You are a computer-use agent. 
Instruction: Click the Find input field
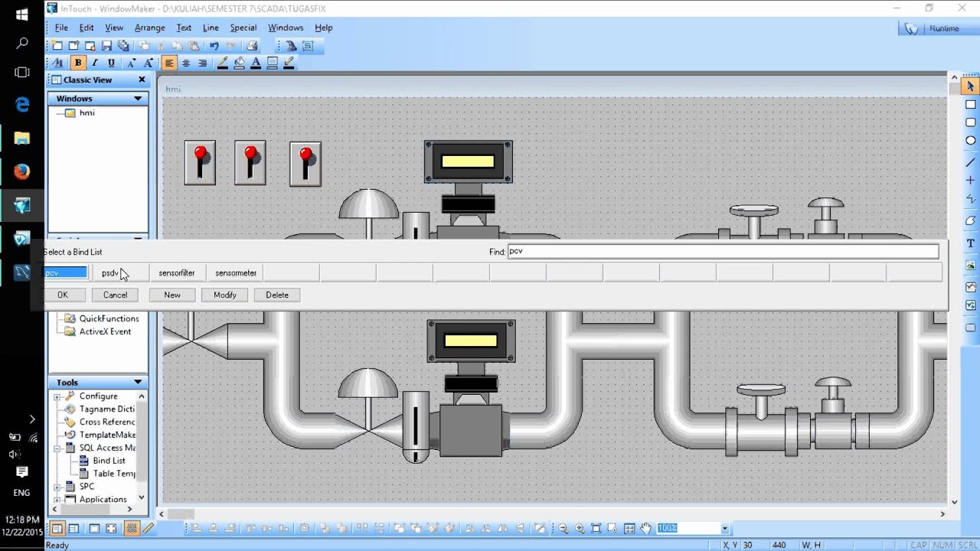pyautogui.click(x=723, y=251)
